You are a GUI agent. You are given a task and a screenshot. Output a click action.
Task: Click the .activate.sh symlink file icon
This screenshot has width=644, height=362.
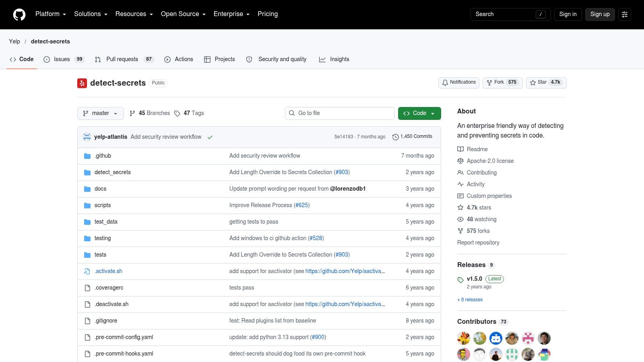coord(87,271)
